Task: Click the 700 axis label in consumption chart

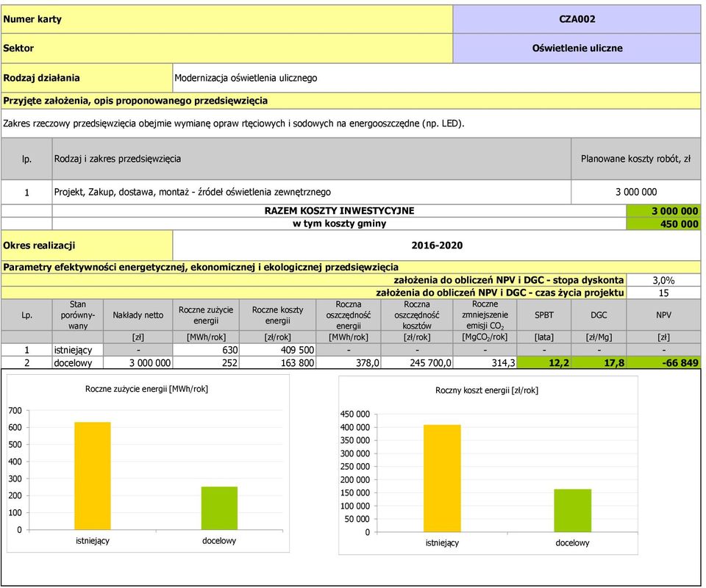Action: (15, 411)
